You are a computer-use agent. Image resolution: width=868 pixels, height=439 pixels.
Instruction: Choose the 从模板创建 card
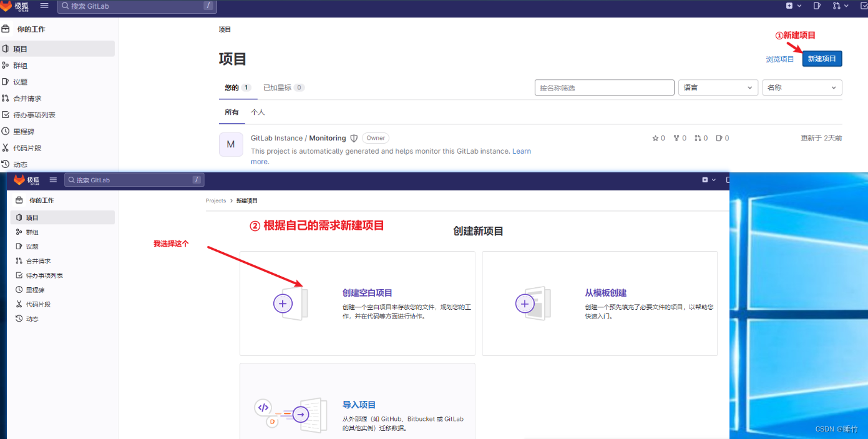tap(600, 303)
